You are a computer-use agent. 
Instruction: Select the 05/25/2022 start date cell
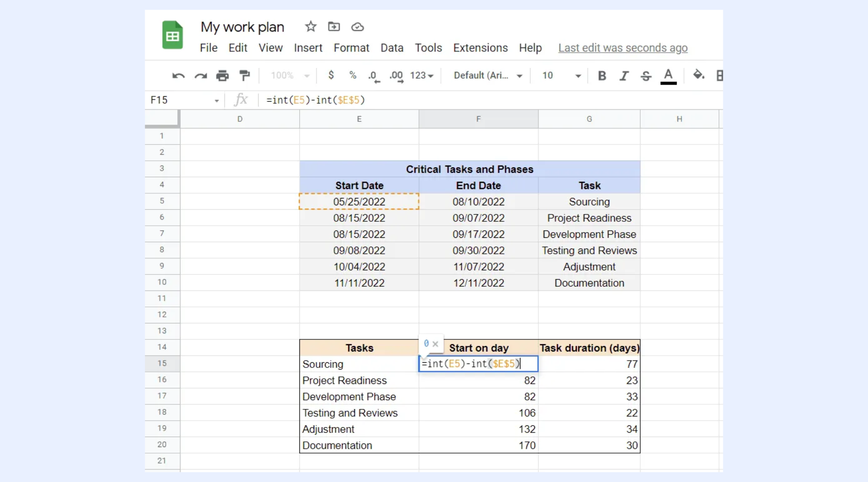click(359, 202)
